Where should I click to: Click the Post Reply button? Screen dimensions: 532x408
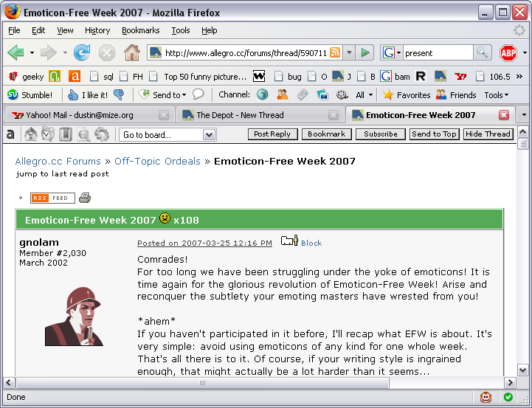click(x=272, y=134)
